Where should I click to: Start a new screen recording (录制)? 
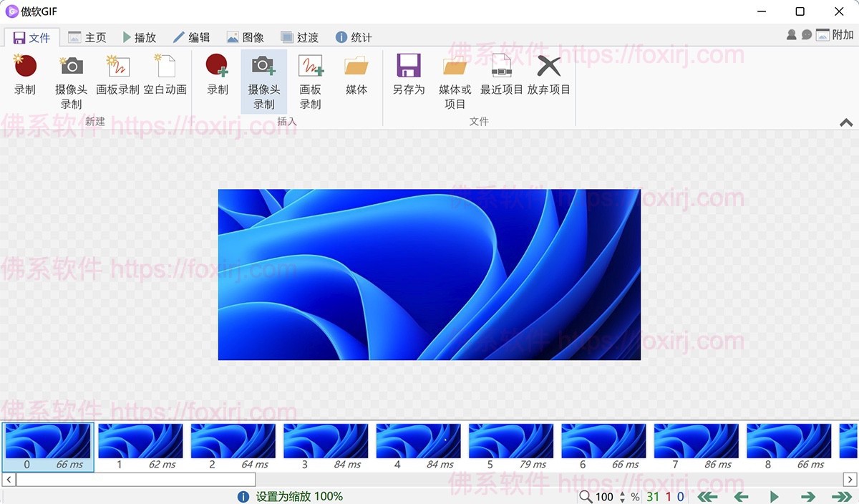pos(25,77)
